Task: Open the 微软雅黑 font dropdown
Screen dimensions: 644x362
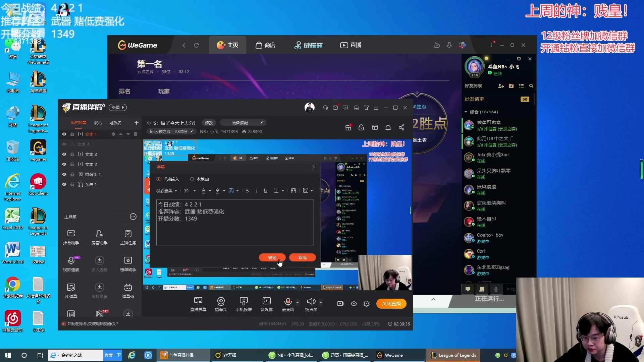Action: (166, 191)
